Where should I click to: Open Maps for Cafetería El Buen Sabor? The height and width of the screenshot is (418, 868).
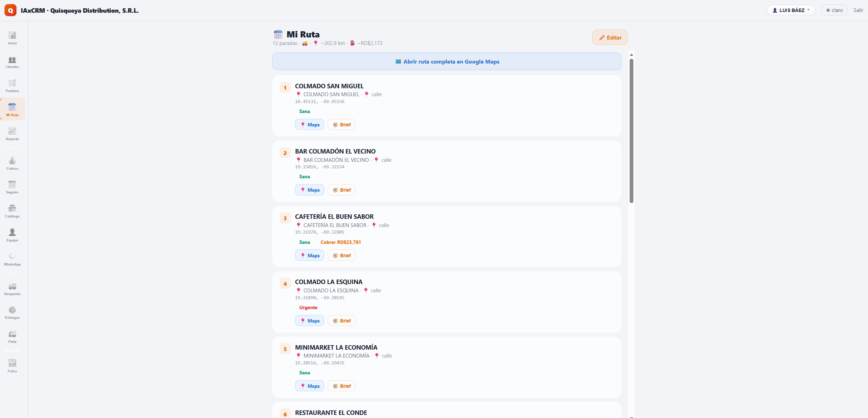[x=309, y=256]
